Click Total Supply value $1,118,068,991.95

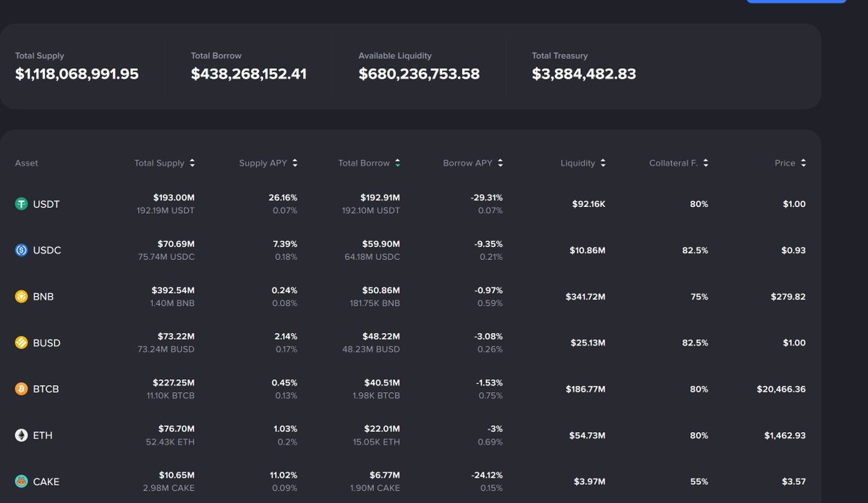click(77, 74)
